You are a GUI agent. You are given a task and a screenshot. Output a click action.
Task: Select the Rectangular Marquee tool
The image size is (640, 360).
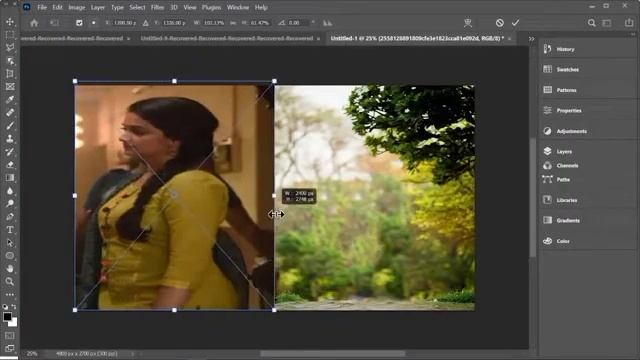pos(10,35)
